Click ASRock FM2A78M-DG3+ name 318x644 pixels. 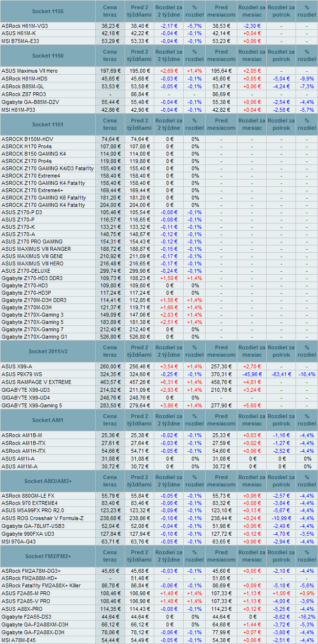point(31,571)
